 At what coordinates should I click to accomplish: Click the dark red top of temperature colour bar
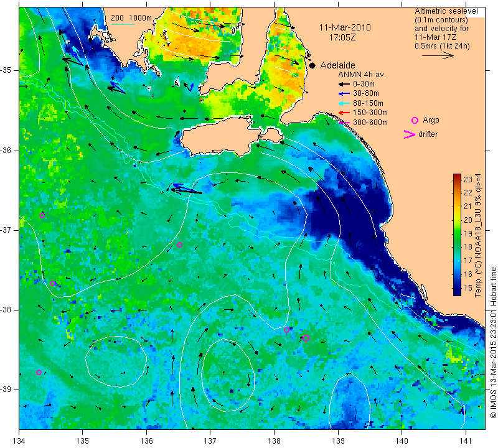[x=457, y=176]
